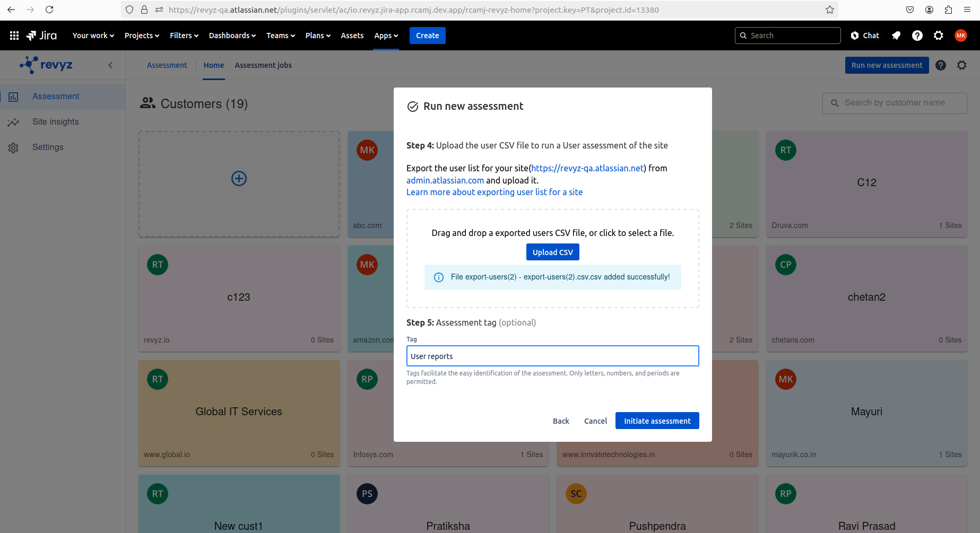The image size is (980, 533).
Task: Reload the browser page
Action: coord(49,10)
